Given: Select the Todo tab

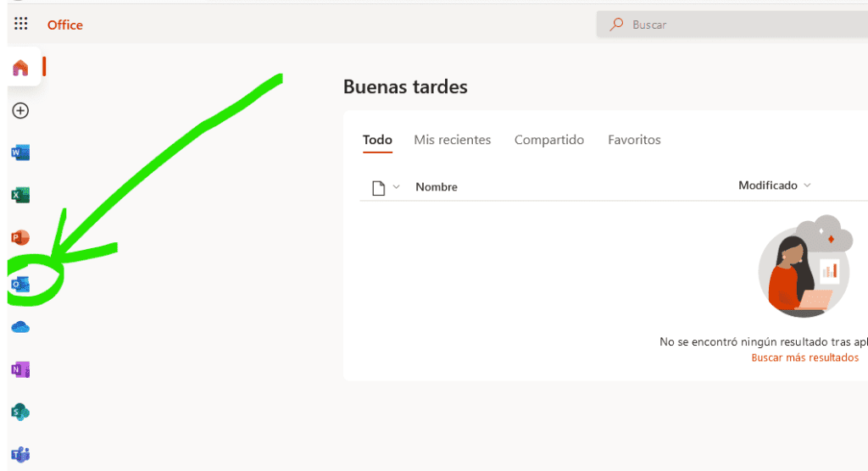Looking at the screenshot, I should pyautogui.click(x=377, y=140).
